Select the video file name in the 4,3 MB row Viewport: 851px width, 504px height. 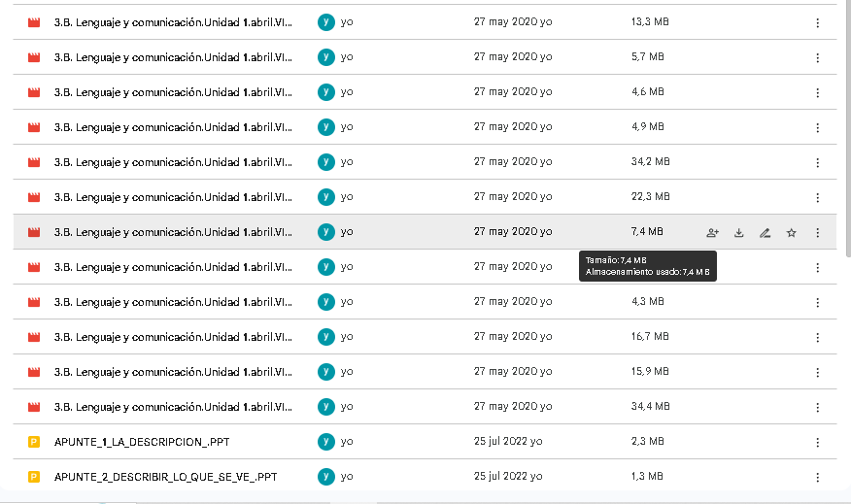tap(173, 302)
